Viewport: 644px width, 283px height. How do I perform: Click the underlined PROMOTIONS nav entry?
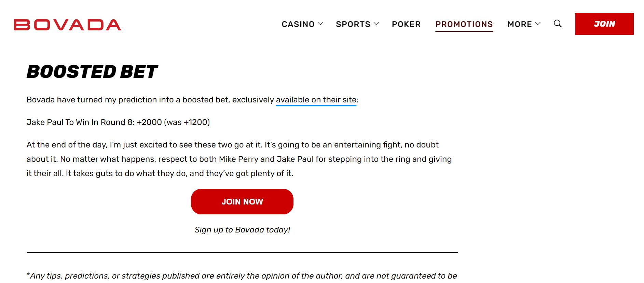coord(464,24)
